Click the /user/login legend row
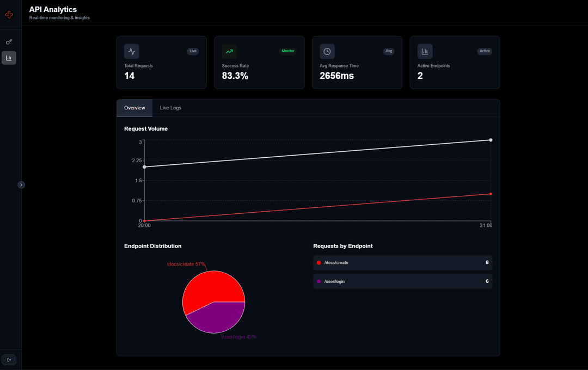 (x=402, y=281)
